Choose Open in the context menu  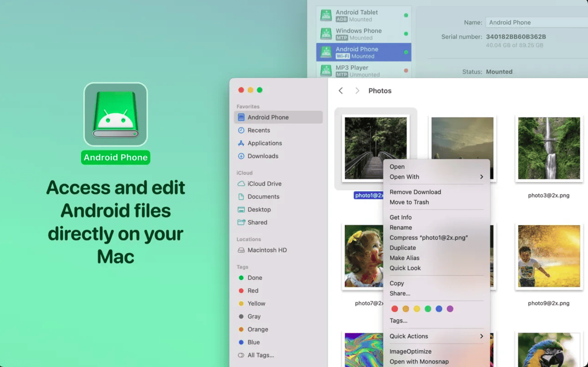pos(397,166)
